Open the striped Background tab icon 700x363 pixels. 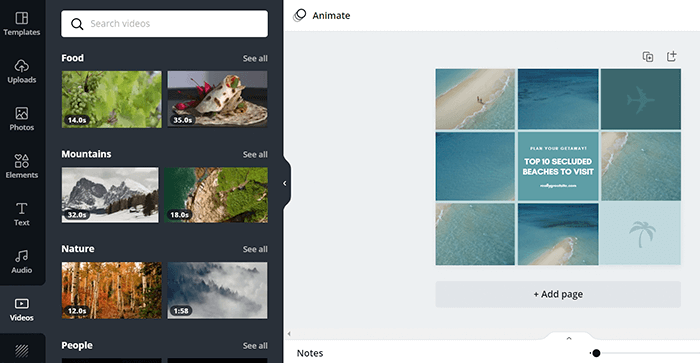point(21,351)
